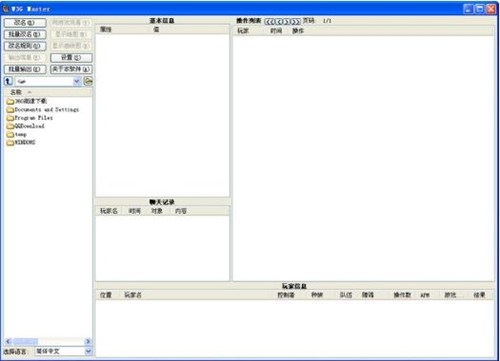Go to next action list page
Viewport: 500px width, 361px height.
click(x=287, y=22)
